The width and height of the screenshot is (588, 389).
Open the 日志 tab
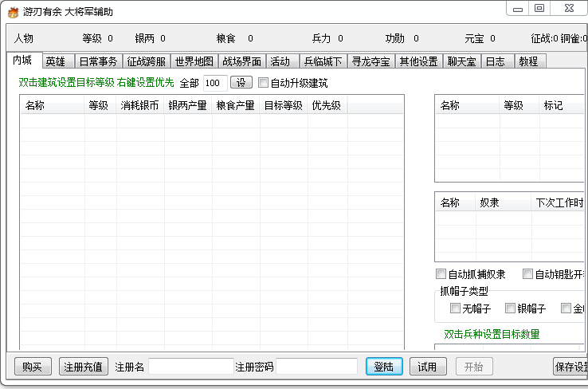coord(497,61)
